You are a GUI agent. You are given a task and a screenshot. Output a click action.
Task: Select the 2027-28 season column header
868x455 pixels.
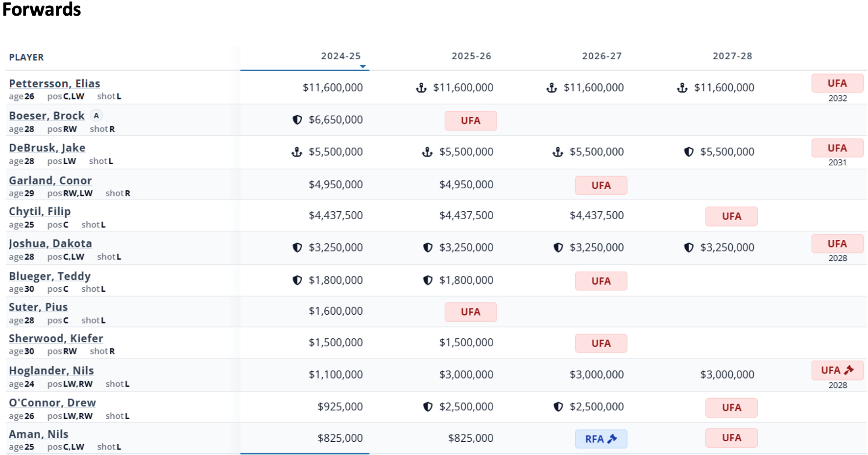tap(732, 56)
